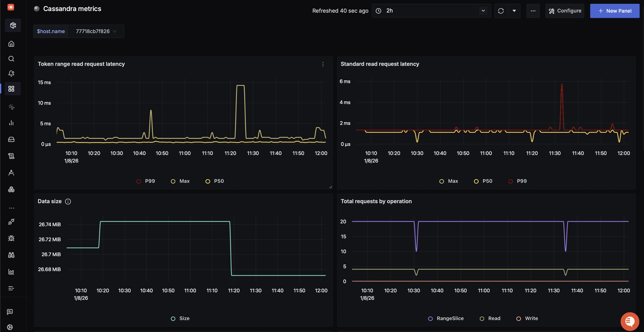Open the orange chat support bubble
This screenshot has height=332, width=644.
pos(630,321)
